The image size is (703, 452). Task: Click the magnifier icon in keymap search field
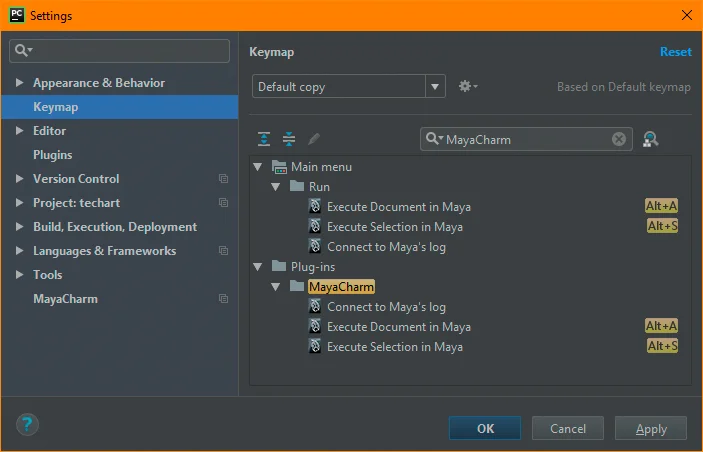(x=434, y=139)
